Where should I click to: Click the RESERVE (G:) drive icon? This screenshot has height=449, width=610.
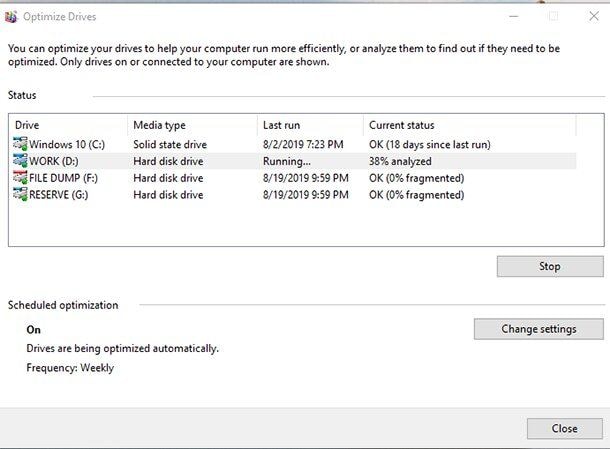tap(21, 194)
